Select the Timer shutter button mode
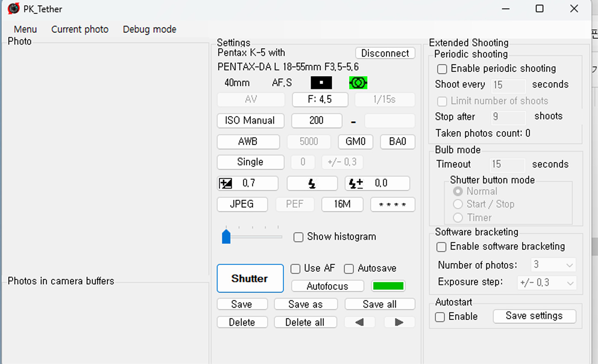The height and width of the screenshot is (364, 598). pyautogui.click(x=458, y=218)
